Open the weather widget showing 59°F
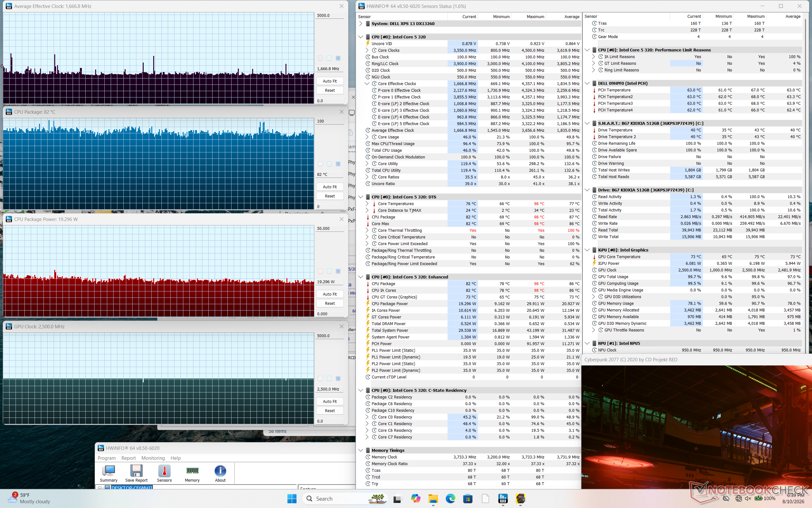This screenshot has width=812, height=508. pyautogui.click(x=29, y=498)
